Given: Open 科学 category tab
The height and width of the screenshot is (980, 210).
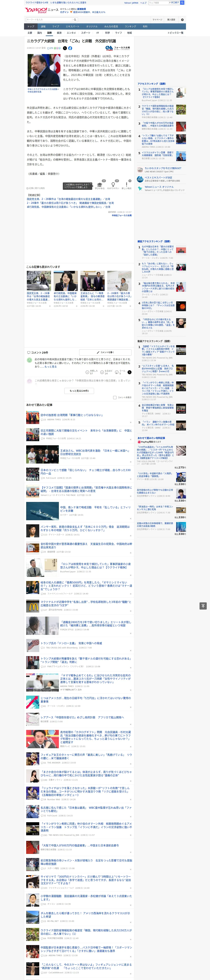Looking at the screenshot, I should coord(107,33).
